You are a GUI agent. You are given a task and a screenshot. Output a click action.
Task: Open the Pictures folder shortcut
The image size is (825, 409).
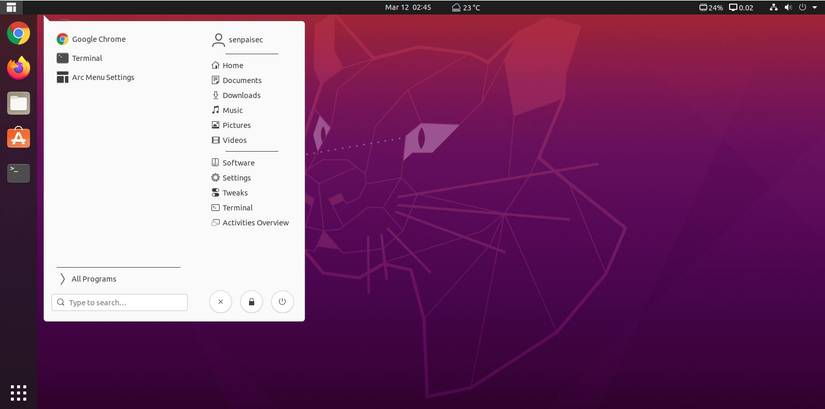[x=231, y=125]
